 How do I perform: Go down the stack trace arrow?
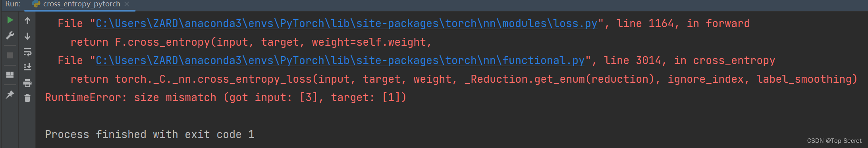[x=27, y=36]
